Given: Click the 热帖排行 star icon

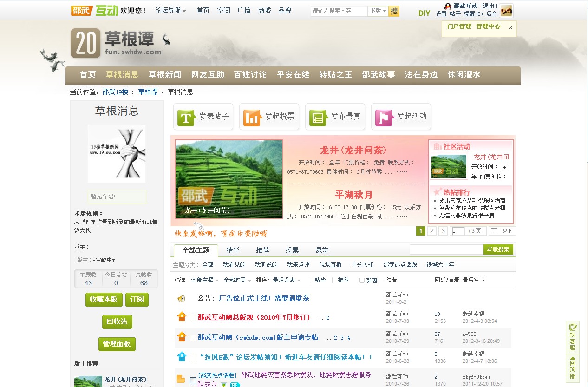Looking at the screenshot, I should pyautogui.click(x=438, y=192).
